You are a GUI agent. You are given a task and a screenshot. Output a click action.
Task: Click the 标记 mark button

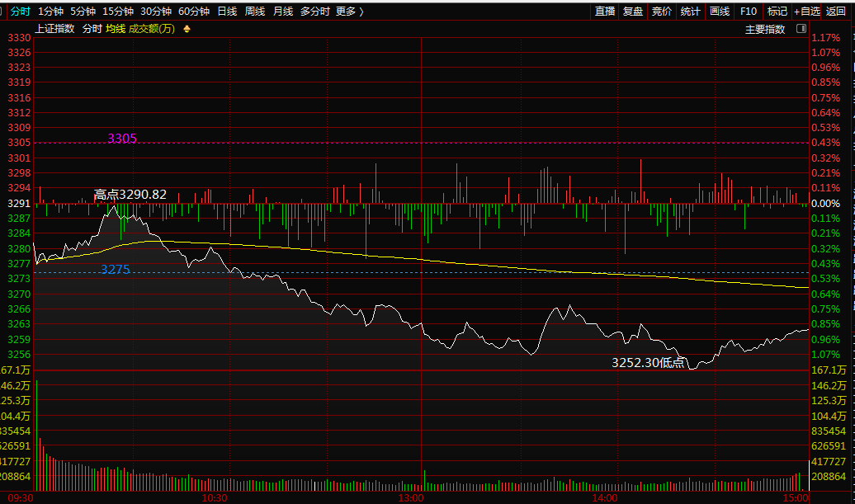777,11
